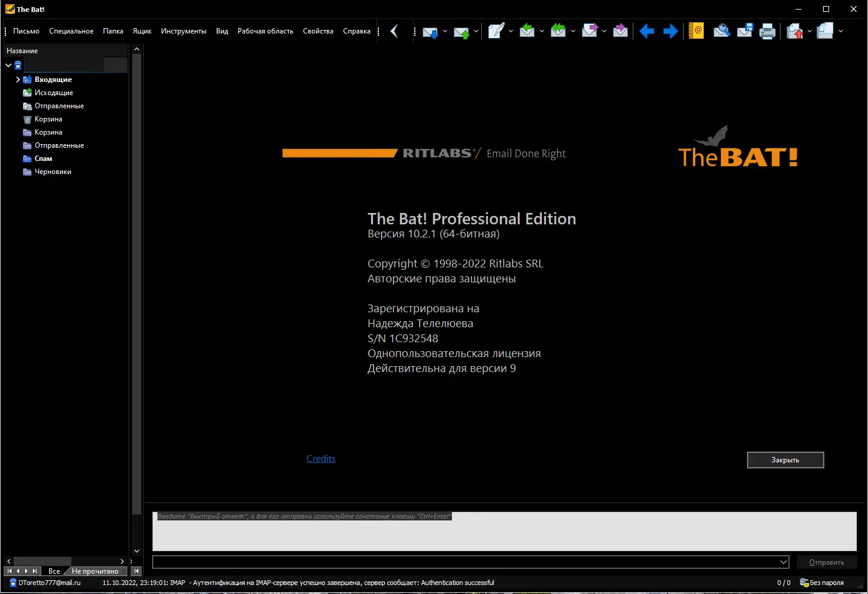This screenshot has width=868, height=594.
Task: Switch to the Не прочитано filter tab
Action: click(95, 571)
